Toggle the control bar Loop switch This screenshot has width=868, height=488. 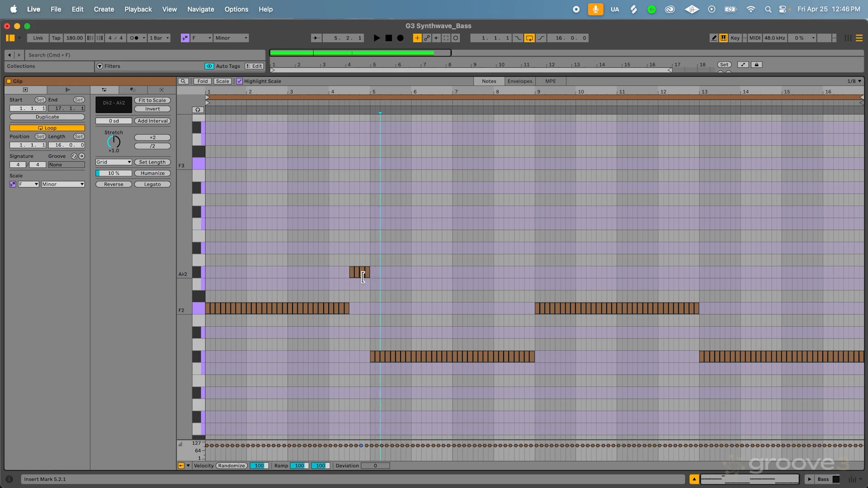[x=529, y=38]
